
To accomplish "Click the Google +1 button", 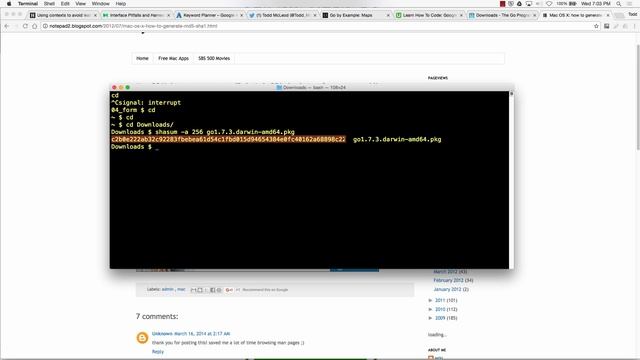I will coord(229,290).
